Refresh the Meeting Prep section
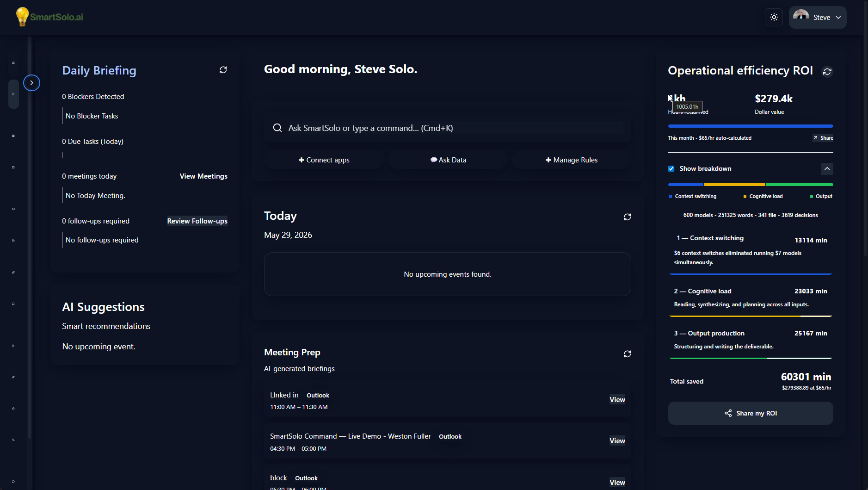868x490 pixels. (627, 354)
